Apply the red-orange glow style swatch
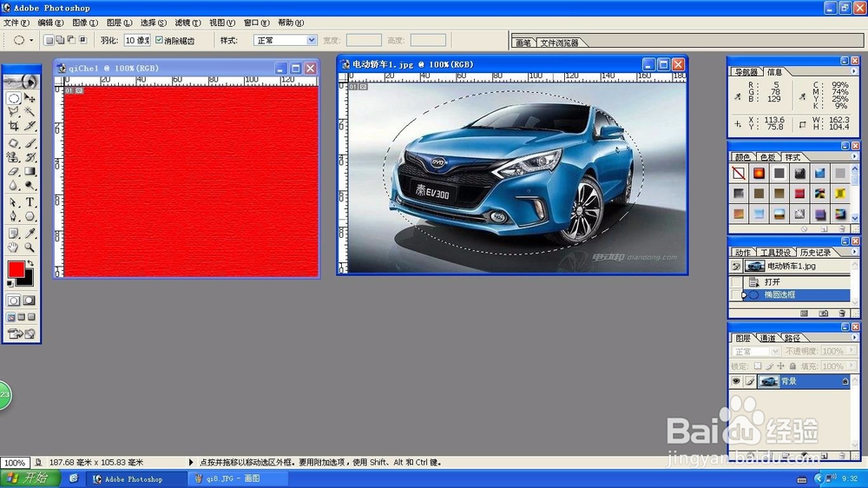Image resolution: width=868 pixels, height=488 pixels. [x=759, y=174]
